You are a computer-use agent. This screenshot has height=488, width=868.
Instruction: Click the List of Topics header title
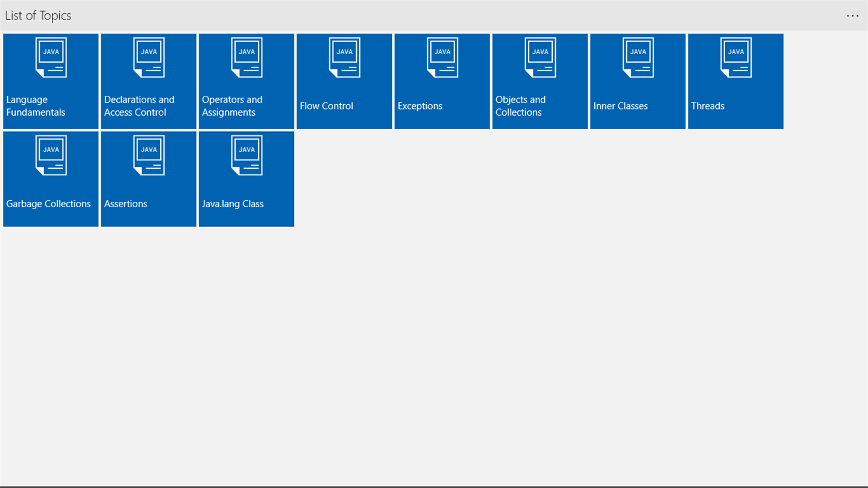pos(38,16)
